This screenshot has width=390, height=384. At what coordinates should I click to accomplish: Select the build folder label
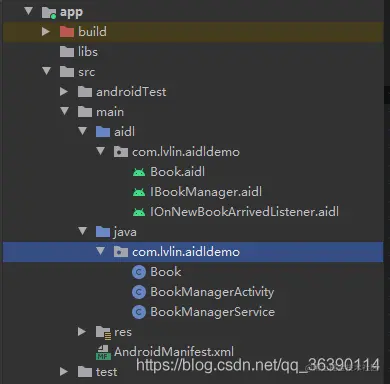pyautogui.click(x=92, y=32)
